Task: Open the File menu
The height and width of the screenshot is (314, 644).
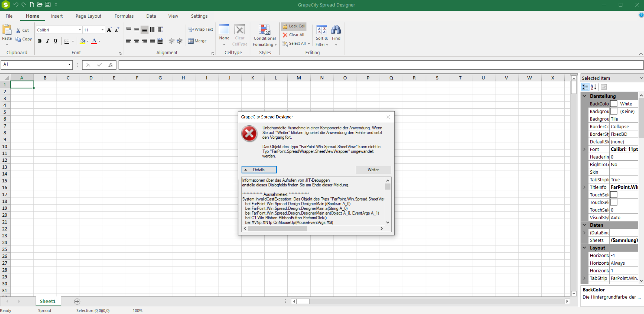Action: tap(9, 16)
